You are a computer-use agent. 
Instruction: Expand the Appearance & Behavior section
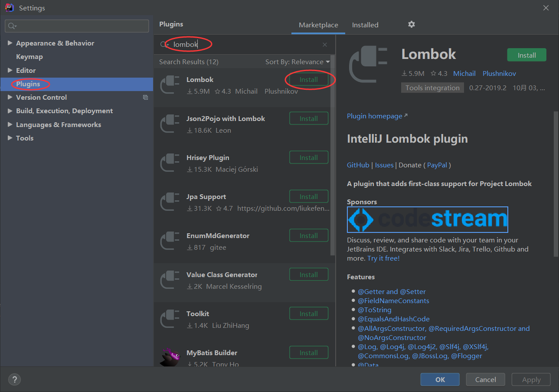point(10,43)
